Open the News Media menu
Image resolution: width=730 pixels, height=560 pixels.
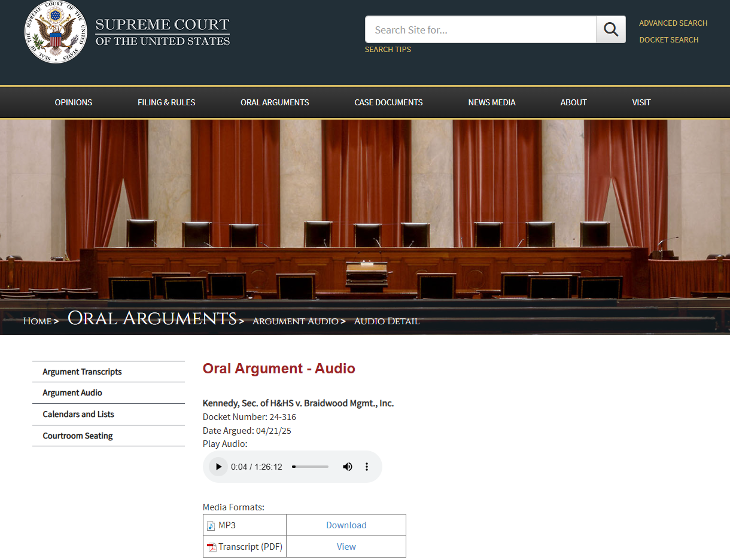(492, 102)
